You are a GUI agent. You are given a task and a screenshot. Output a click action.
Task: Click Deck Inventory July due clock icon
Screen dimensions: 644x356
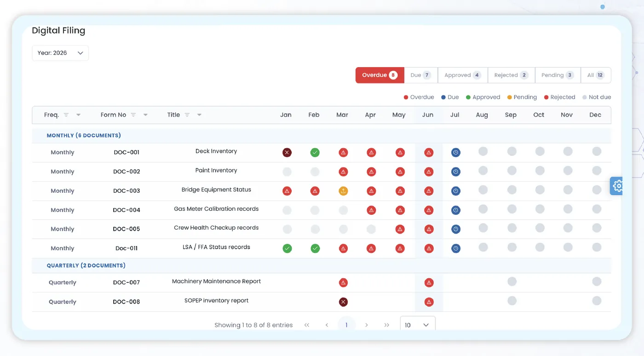455,152
